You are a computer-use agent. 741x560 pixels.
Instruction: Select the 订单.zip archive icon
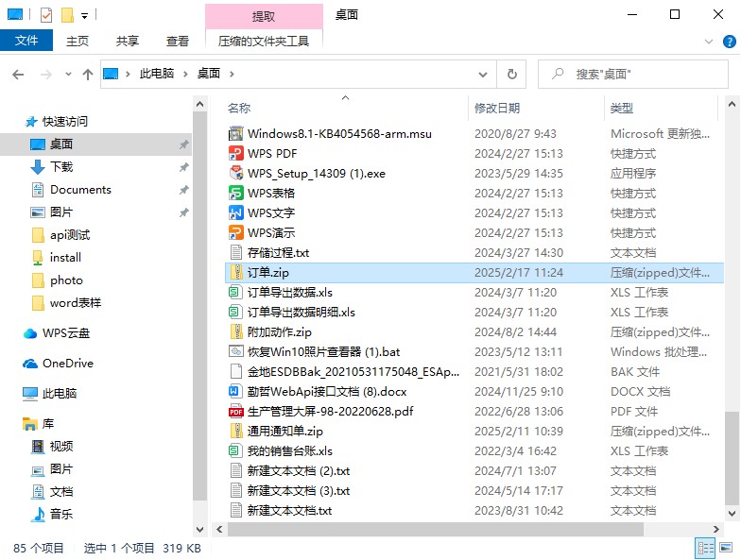coord(236,273)
